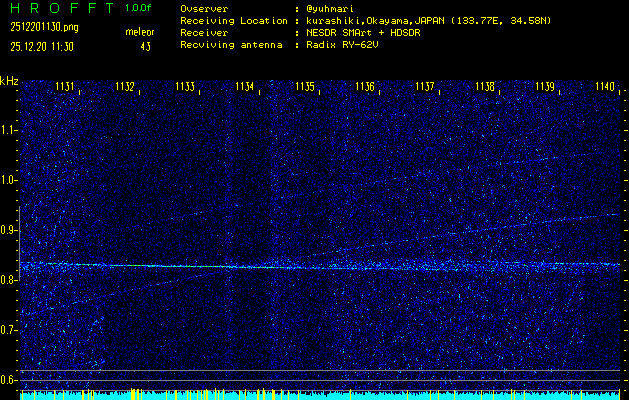Image resolution: width=629 pixels, height=400 pixels.
Task: Click the cyan signal level bar at bottom
Action: coord(320,395)
